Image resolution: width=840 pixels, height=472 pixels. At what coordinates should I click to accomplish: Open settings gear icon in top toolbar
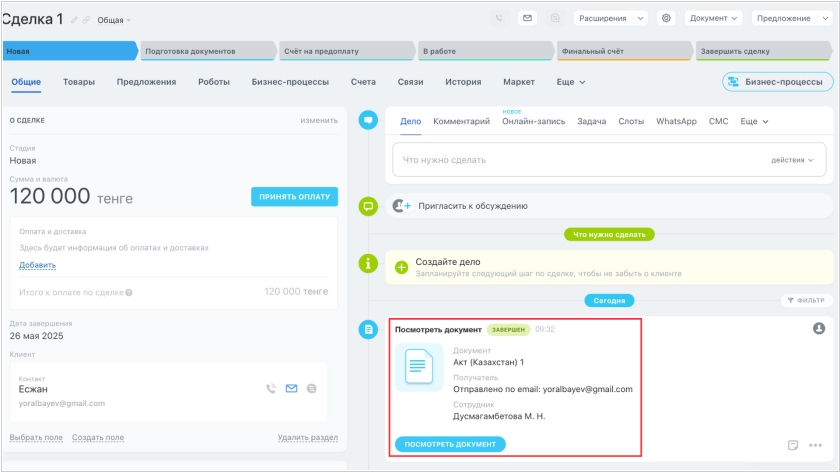(666, 18)
